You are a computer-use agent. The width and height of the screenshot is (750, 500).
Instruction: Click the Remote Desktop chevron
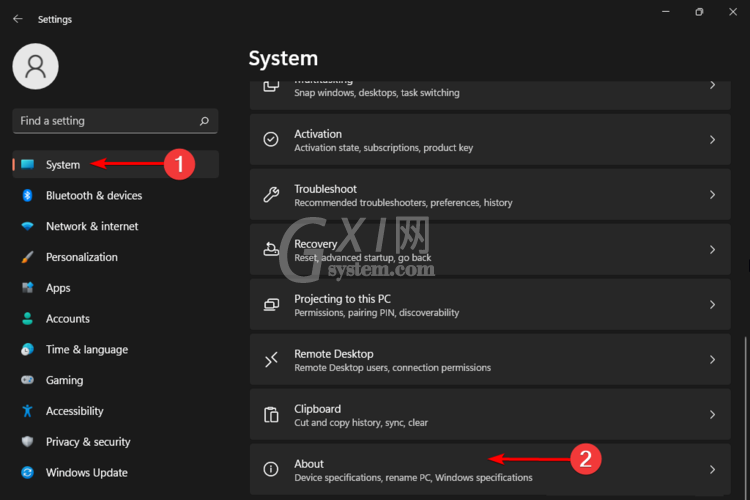pos(712,360)
